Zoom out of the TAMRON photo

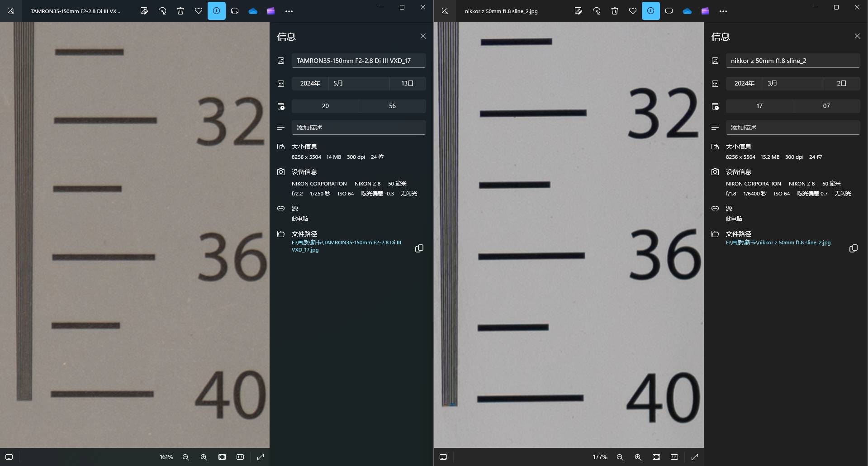(185, 457)
